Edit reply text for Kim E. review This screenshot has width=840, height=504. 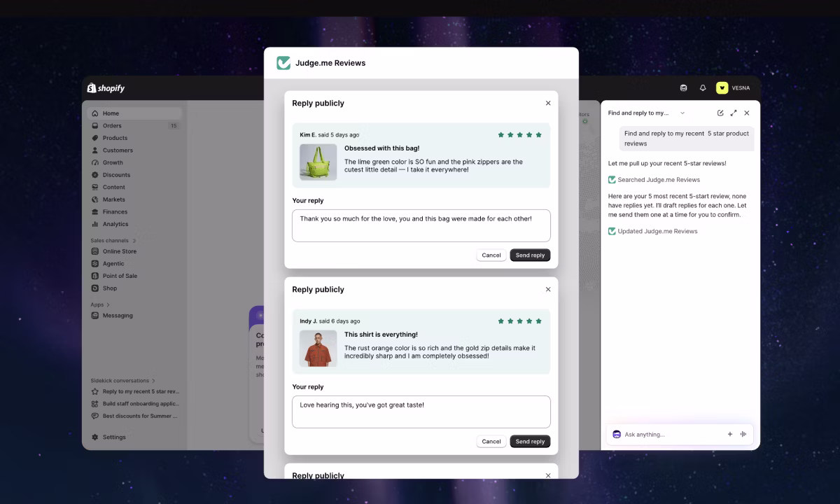click(421, 225)
